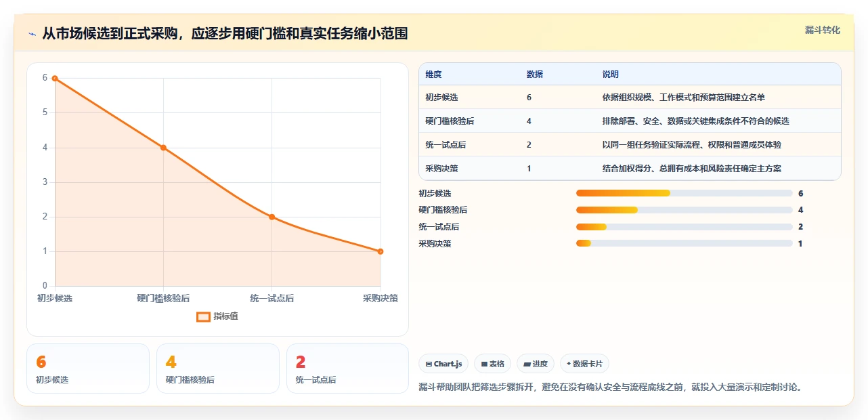This screenshot has width=868, height=420.
Task: Select the Chart.js chip
Action: (x=443, y=364)
